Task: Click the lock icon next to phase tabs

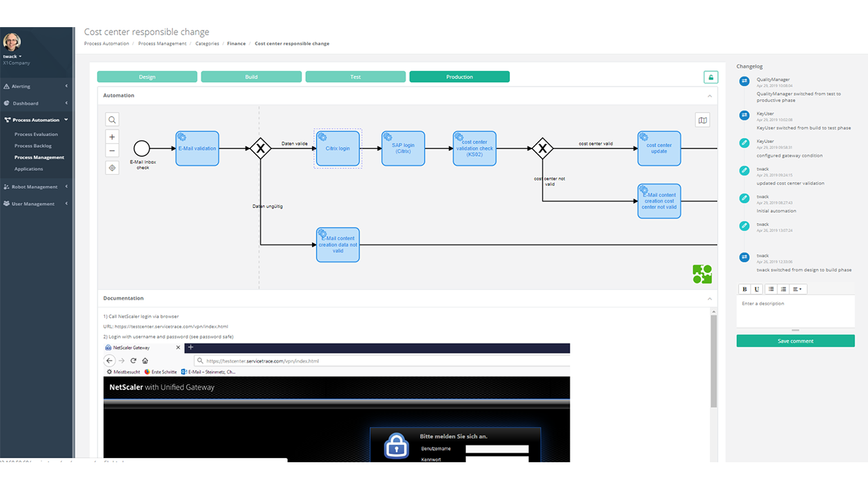Action: point(710,77)
